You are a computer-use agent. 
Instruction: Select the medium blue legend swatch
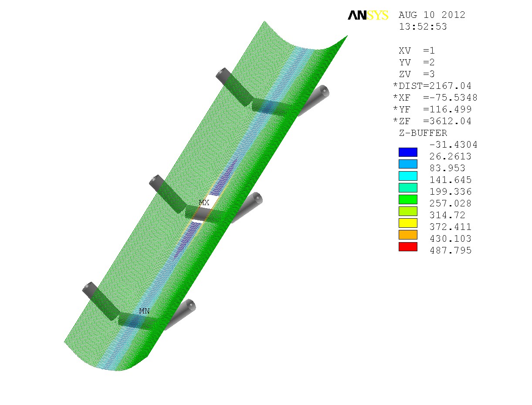point(408,164)
